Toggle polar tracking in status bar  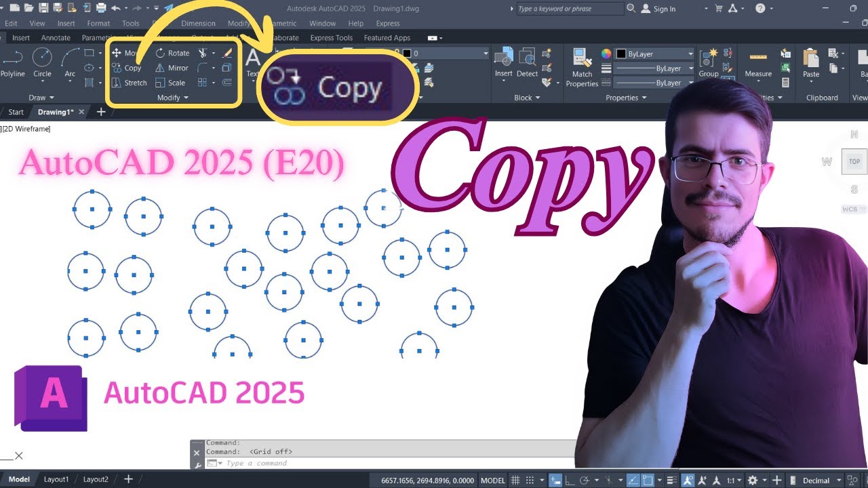pyautogui.click(x=585, y=480)
